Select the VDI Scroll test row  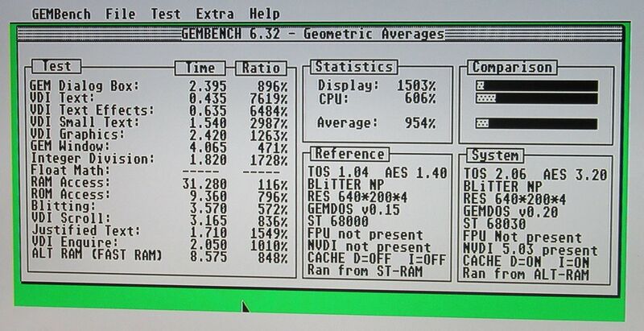coord(159,219)
